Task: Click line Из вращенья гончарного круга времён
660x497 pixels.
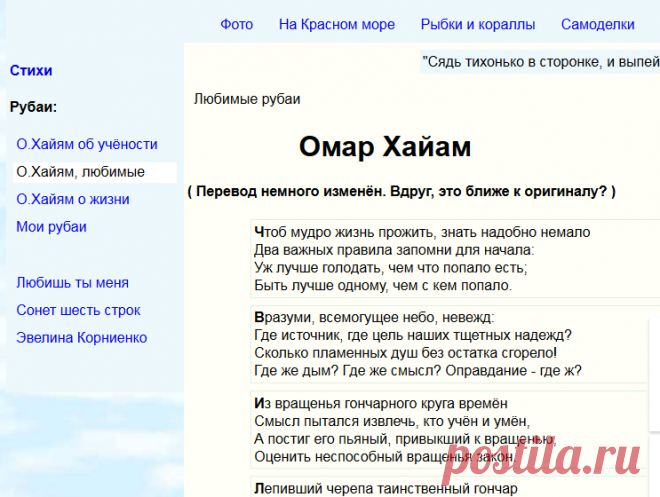Action: click(381, 403)
